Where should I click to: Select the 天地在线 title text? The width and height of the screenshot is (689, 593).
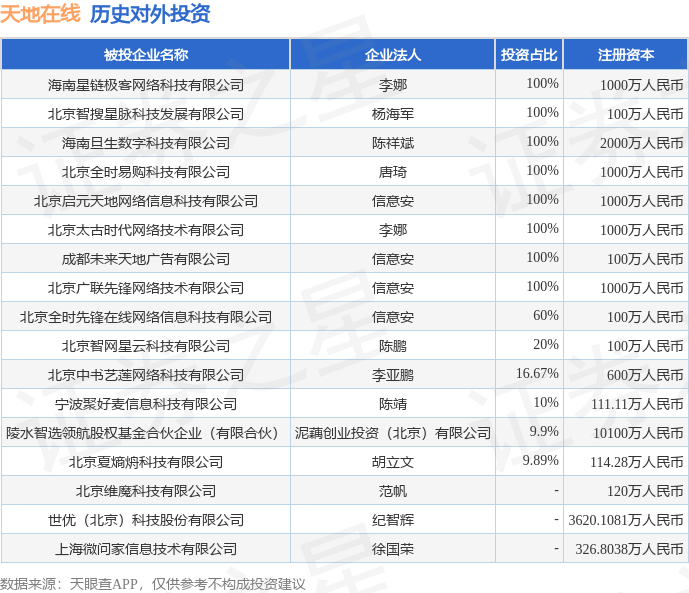coord(40,14)
